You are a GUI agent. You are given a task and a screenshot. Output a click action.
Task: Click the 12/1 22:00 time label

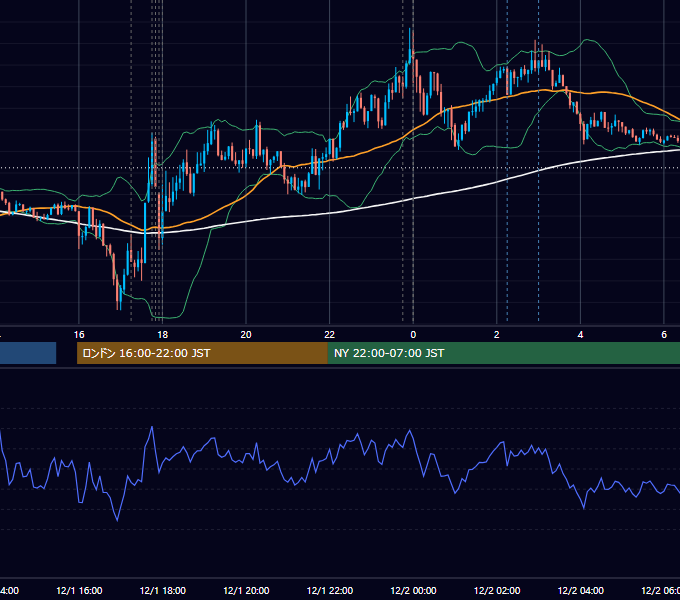pyautogui.click(x=330, y=590)
